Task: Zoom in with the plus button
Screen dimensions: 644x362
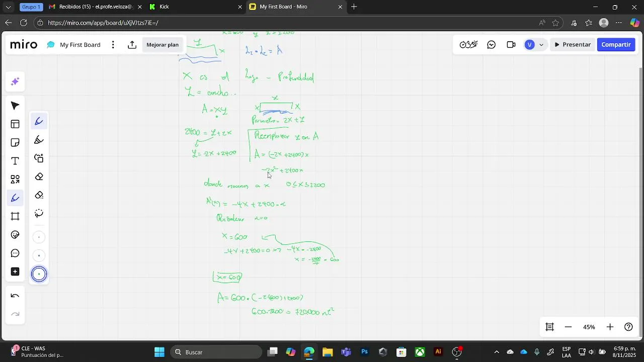Action: pos(610,327)
